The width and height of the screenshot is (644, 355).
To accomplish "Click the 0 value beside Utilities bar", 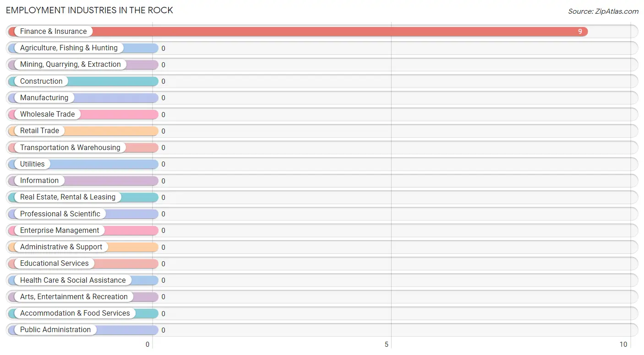I will click(x=163, y=164).
